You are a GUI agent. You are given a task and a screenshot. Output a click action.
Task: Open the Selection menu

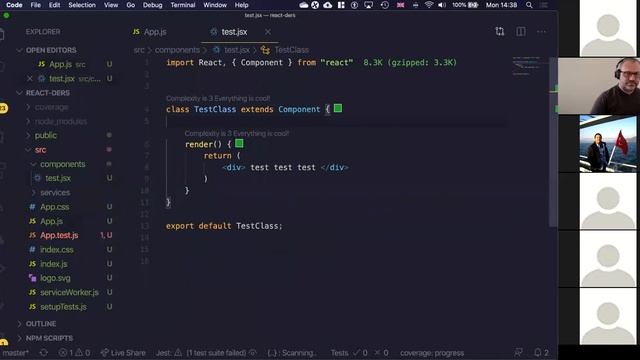[x=82, y=5]
